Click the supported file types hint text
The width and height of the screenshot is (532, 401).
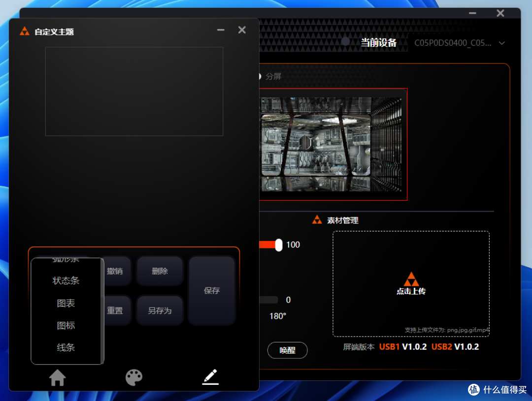[x=447, y=330]
